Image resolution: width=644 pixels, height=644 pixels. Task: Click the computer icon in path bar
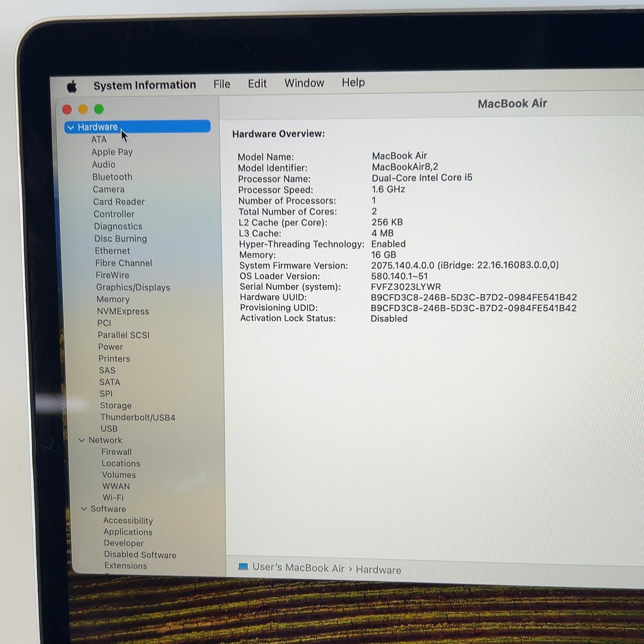click(243, 567)
